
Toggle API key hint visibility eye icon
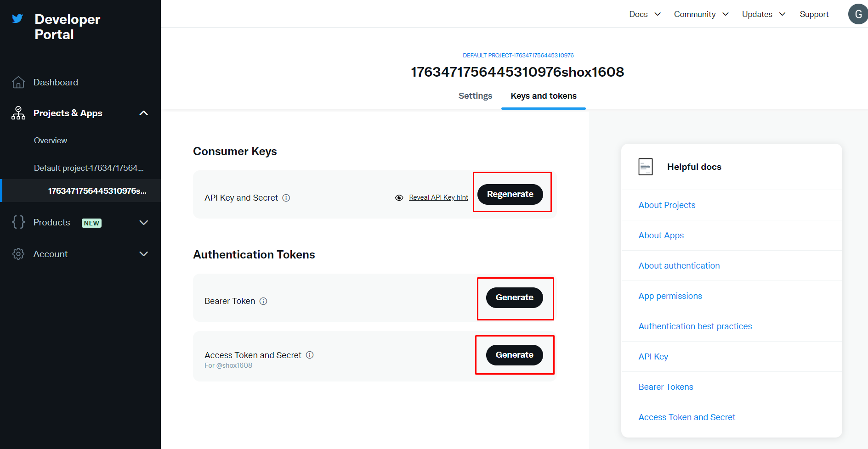click(399, 198)
